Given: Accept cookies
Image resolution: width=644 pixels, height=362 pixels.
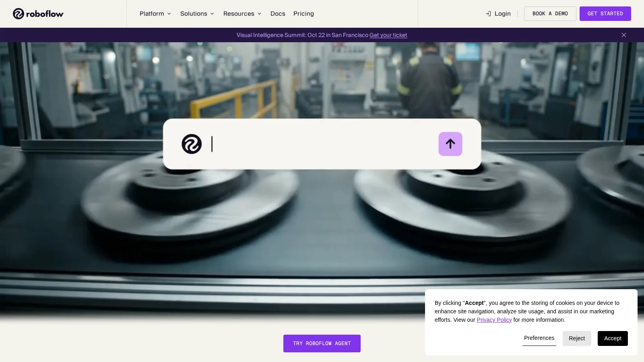Looking at the screenshot, I should pos(613,338).
